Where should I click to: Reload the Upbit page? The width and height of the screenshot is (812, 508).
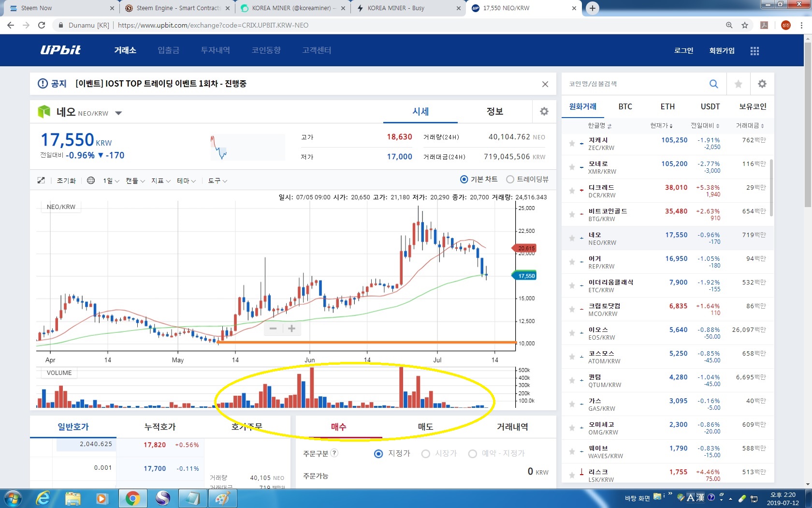(x=42, y=25)
